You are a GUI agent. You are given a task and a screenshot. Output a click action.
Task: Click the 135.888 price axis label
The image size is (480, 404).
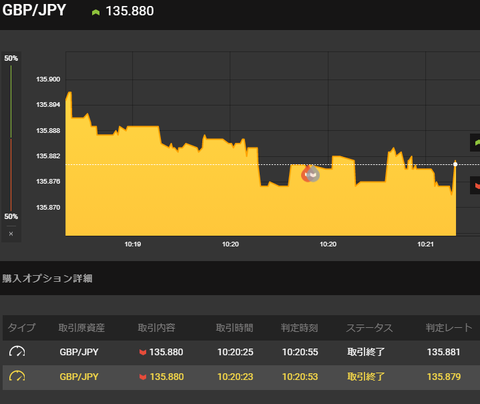coord(48,131)
